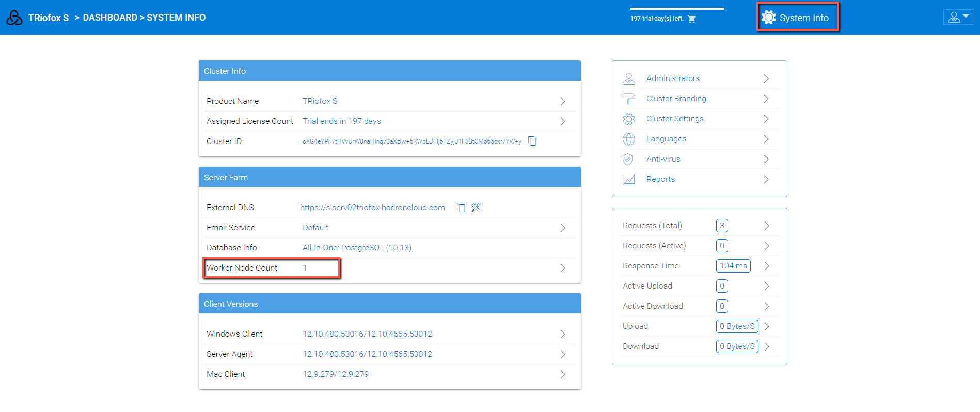
Task: Expand the Email Service row chevron
Action: (563, 228)
